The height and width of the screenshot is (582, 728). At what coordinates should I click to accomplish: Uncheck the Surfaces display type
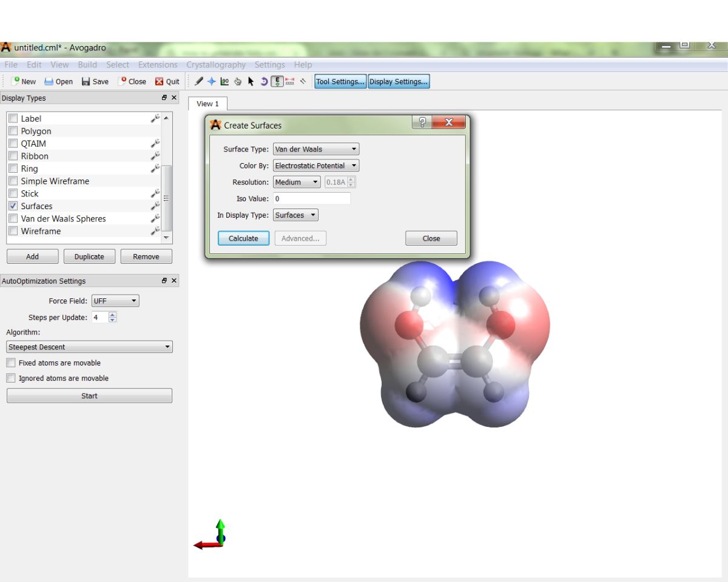coord(13,206)
